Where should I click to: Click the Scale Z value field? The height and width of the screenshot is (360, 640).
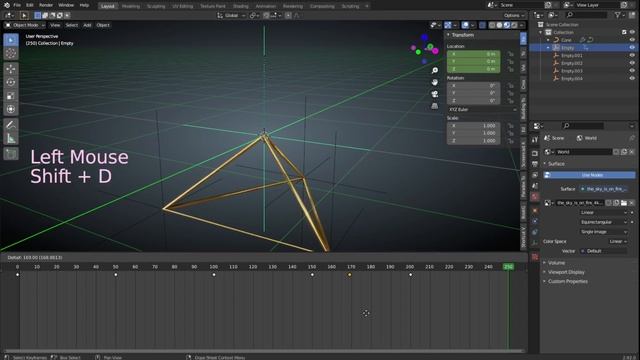pos(473,141)
